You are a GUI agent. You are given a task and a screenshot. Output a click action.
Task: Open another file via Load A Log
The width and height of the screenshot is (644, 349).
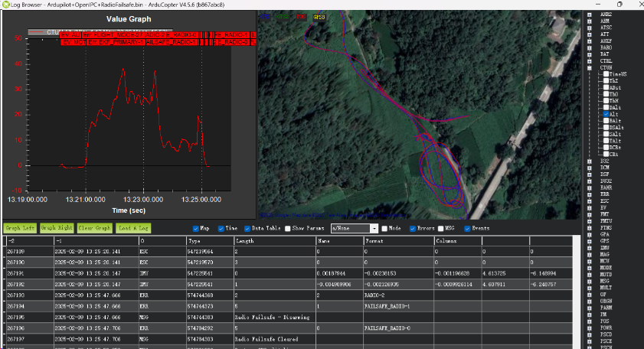(x=133, y=228)
